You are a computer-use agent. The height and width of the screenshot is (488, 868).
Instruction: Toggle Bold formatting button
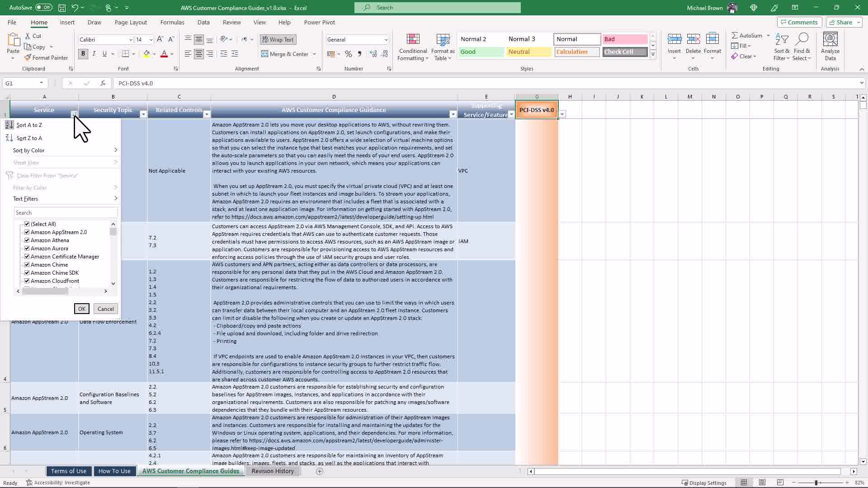click(83, 54)
